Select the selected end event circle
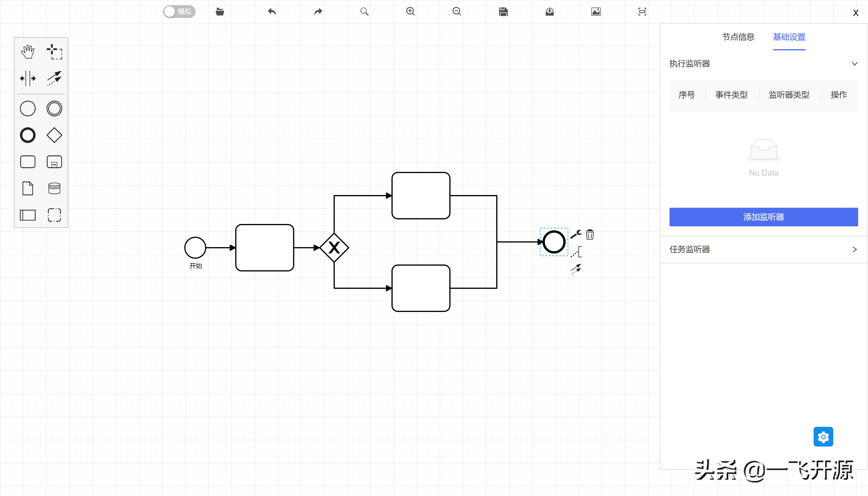Screen dimensions: 868x496 click(554, 242)
